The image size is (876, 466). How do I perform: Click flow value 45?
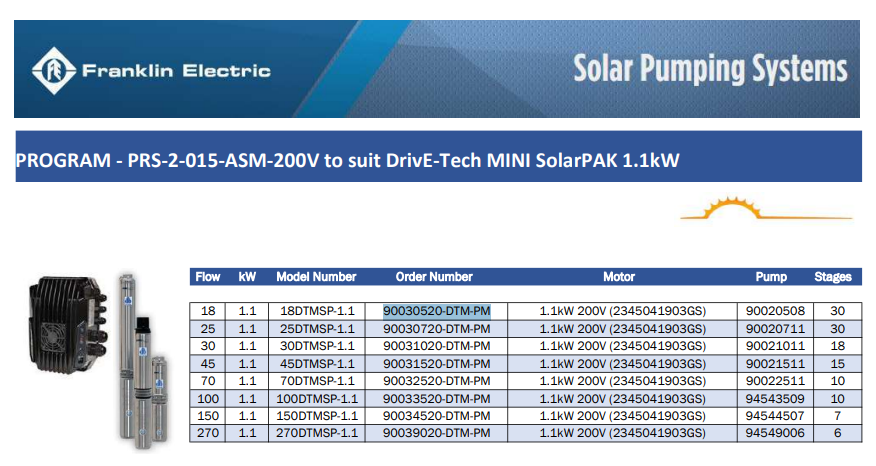(208, 364)
